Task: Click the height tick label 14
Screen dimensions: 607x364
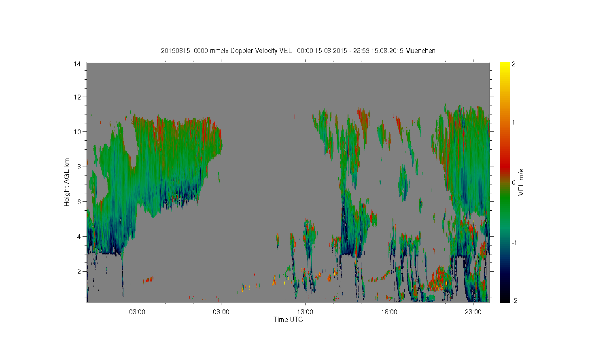Action: click(77, 64)
